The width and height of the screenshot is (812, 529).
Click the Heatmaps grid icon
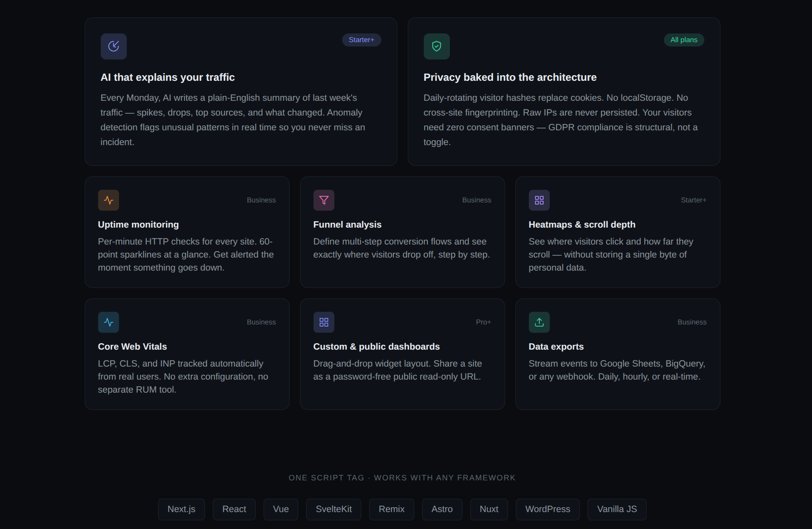pyautogui.click(x=539, y=200)
